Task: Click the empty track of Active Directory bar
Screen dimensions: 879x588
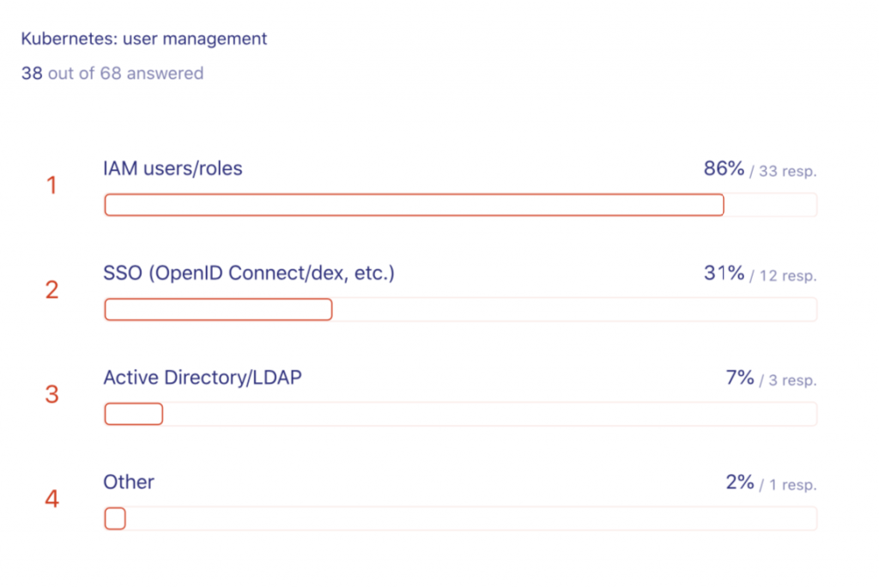Action: pyautogui.click(x=489, y=415)
